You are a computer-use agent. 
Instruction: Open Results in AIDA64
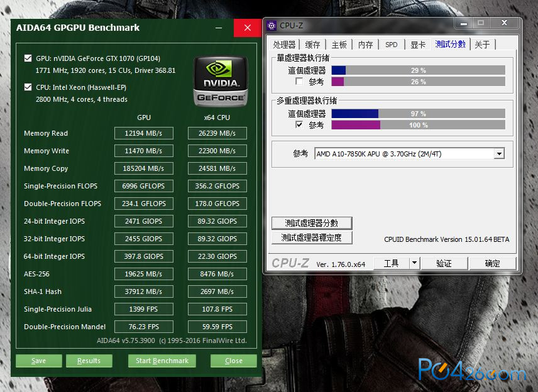[x=89, y=361]
